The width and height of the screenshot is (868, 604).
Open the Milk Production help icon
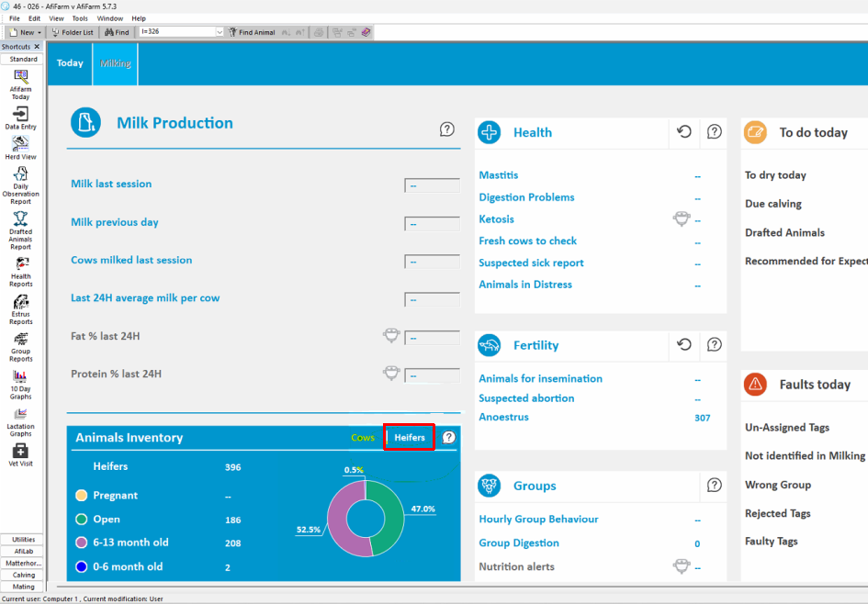pos(446,129)
